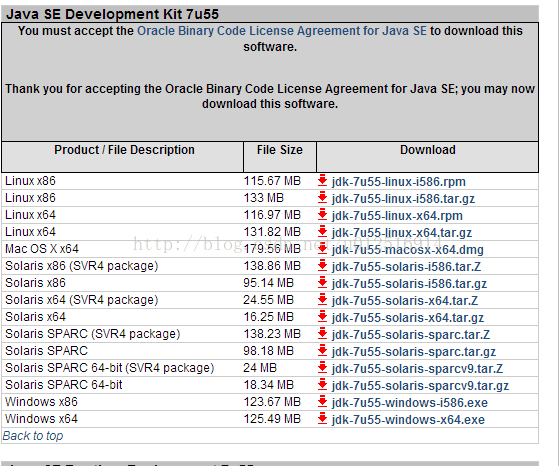Click download arrow icon for jdk-7u55-linux-x64.tar.gz
Viewport: 559px width, 466px height.
click(x=322, y=232)
